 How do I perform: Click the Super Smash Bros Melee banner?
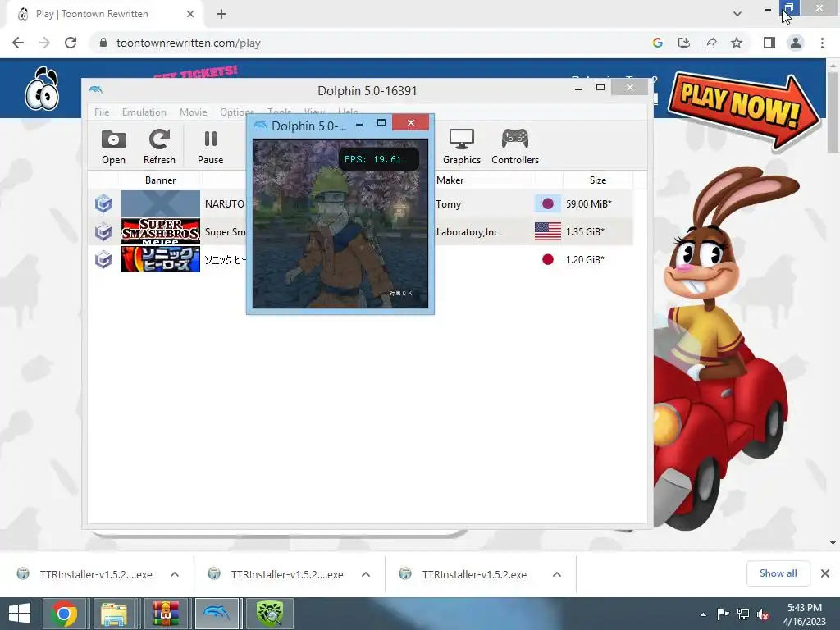pos(161,231)
